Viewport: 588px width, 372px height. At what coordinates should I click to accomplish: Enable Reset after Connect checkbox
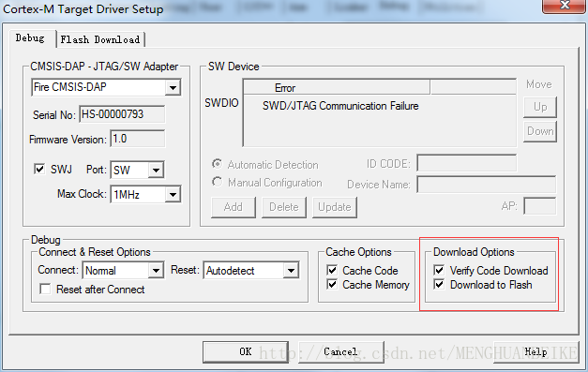[x=45, y=289]
